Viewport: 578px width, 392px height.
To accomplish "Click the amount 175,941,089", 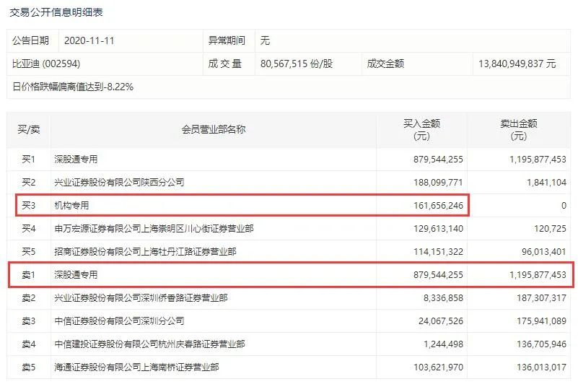I will (541, 321).
